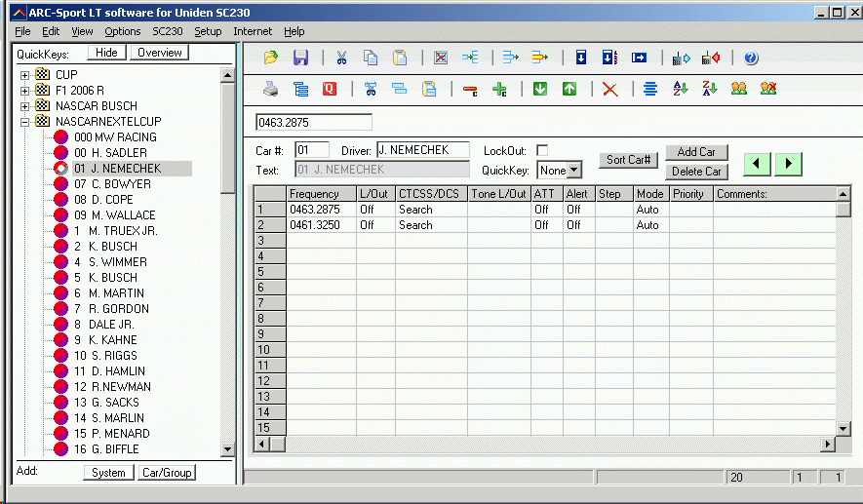Click scanner icon with red arrow
This screenshot has width=863, height=504.
[x=711, y=58]
